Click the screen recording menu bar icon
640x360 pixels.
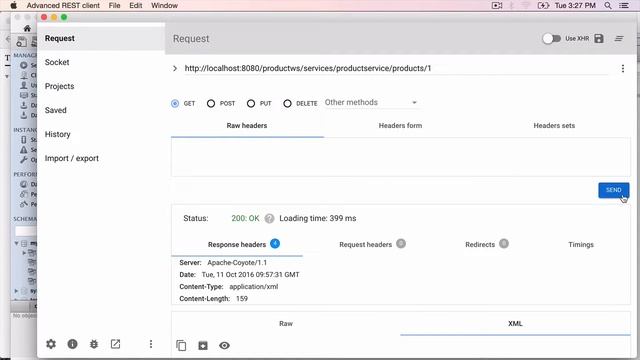tap(497, 5)
